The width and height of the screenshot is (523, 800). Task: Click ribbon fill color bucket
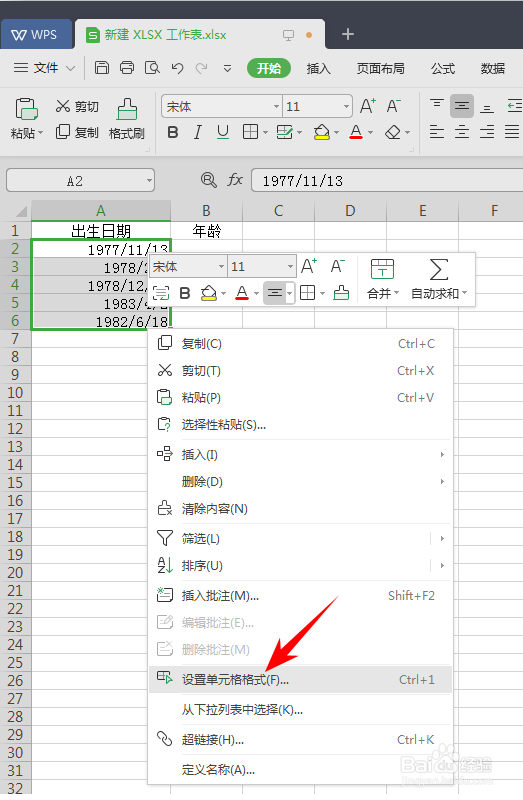[x=321, y=133]
